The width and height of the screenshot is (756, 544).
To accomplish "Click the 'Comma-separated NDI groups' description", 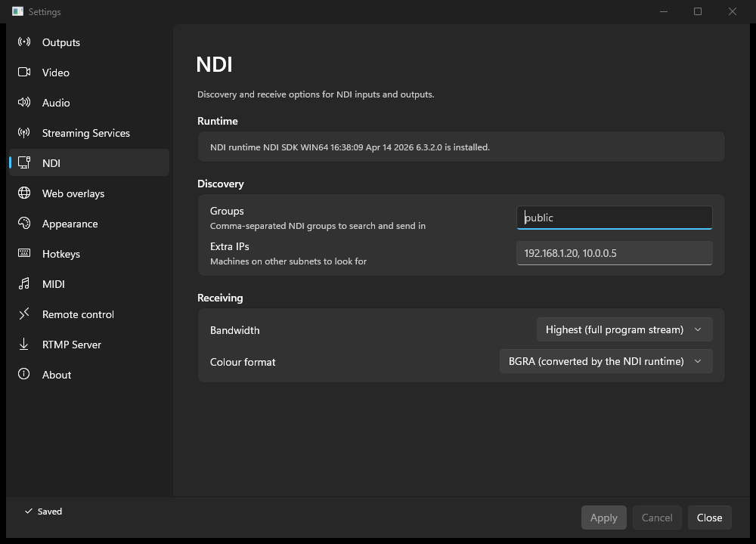I will click(x=318, y=226).
